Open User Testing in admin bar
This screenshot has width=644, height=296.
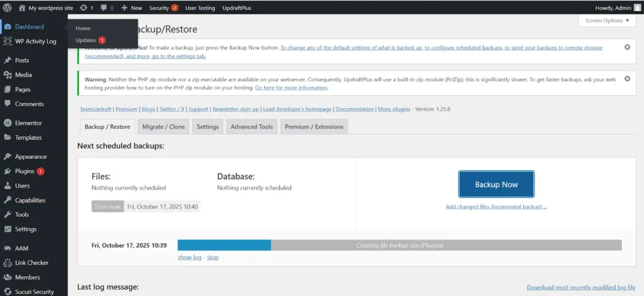click(x=200, y=8)
